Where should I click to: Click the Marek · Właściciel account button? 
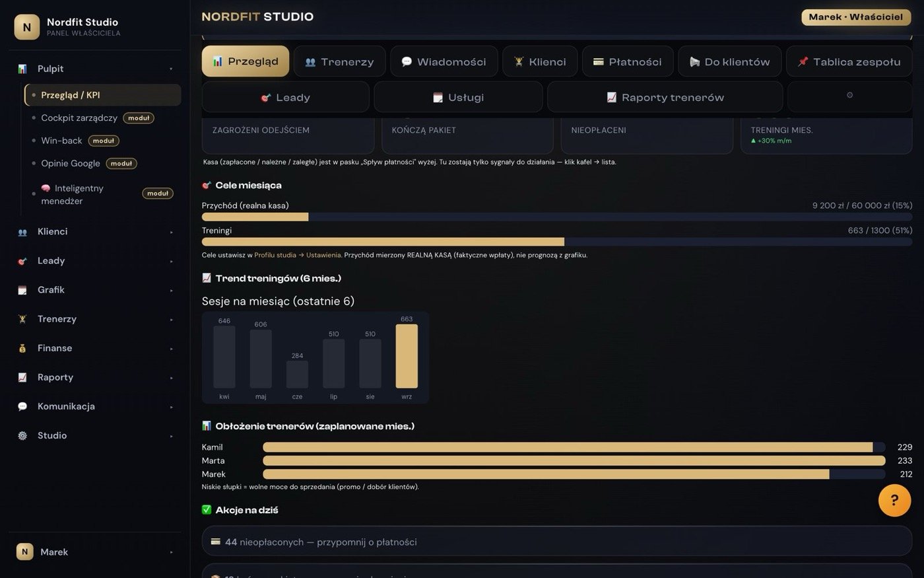pos(857,17)
